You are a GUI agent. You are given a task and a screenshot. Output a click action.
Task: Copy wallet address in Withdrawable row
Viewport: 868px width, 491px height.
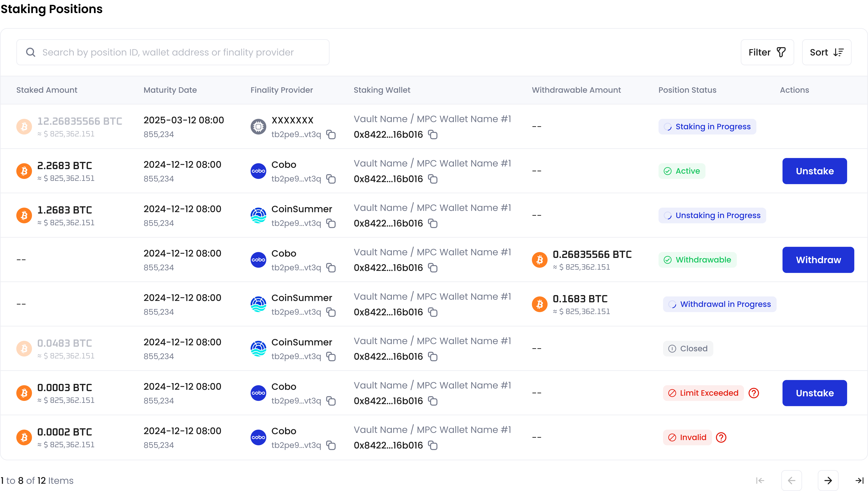(x=433, y=268)
